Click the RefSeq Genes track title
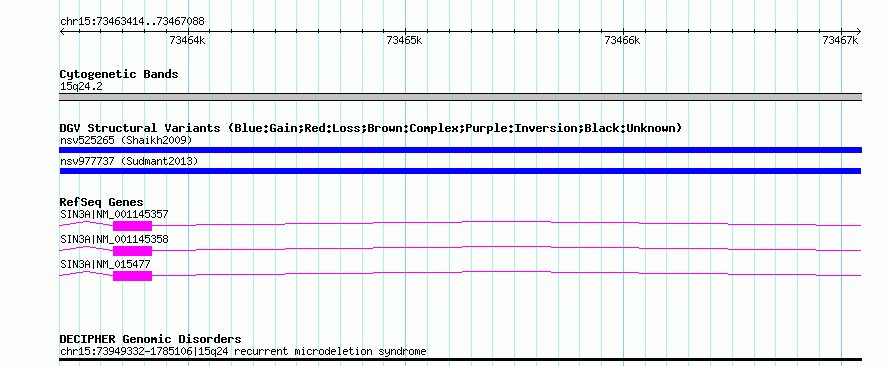This screenshot has width=890, height=366. tap(102, 203)
